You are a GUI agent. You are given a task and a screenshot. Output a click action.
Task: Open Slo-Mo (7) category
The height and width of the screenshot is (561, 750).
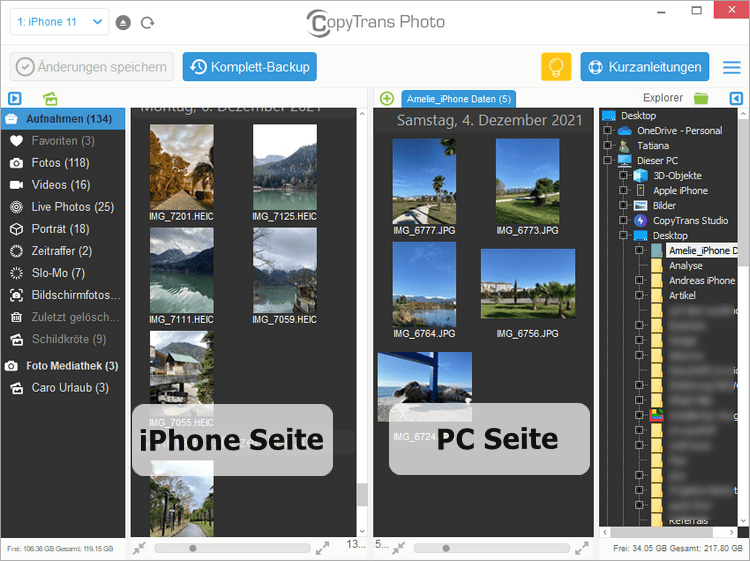(x=63, y=273)
